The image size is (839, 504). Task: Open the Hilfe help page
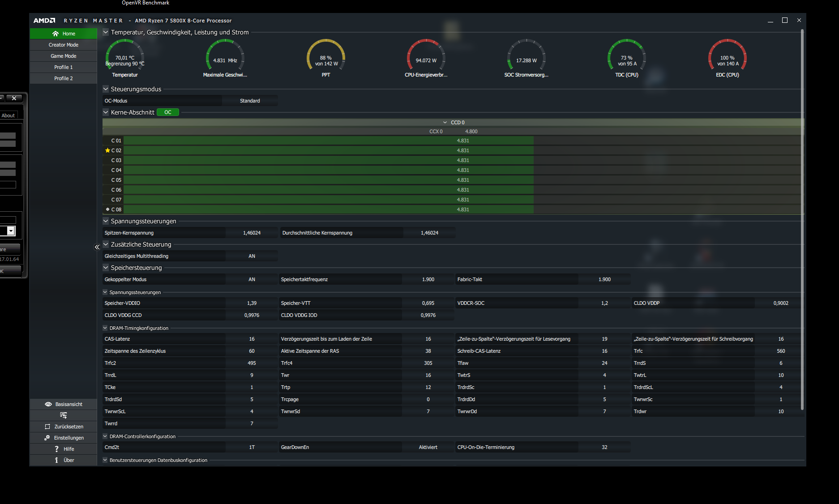pos(64,449)
